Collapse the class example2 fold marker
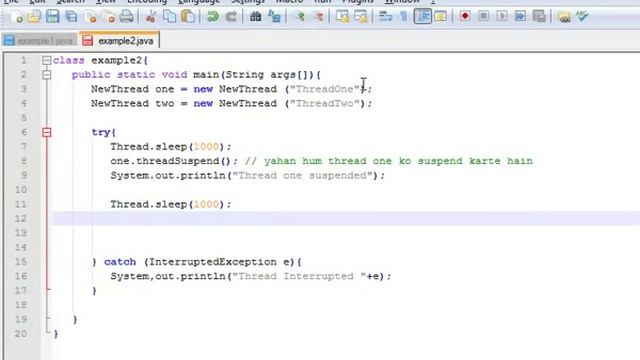This screenshot has height=360, width=640. (47, 60)
